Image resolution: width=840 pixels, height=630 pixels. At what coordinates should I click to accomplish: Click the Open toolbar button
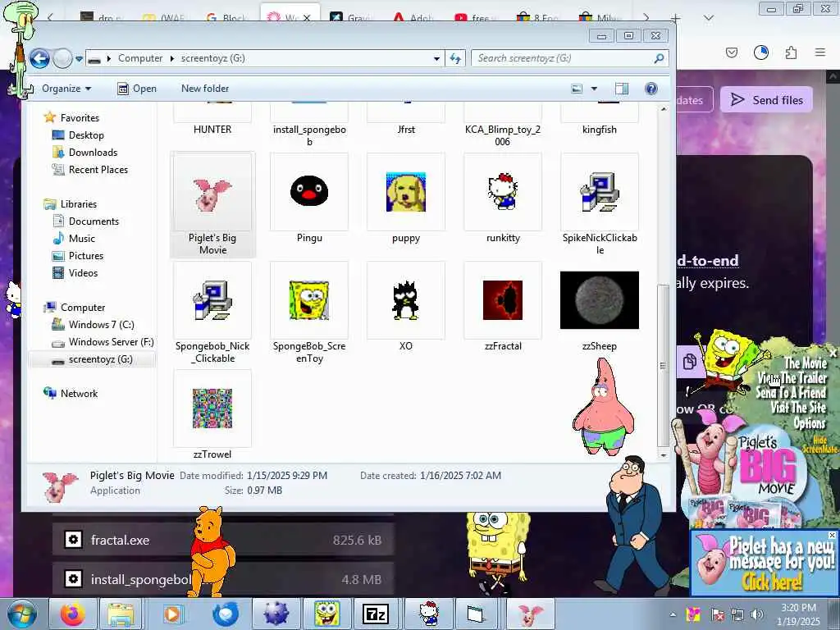(x=137, y=89)
